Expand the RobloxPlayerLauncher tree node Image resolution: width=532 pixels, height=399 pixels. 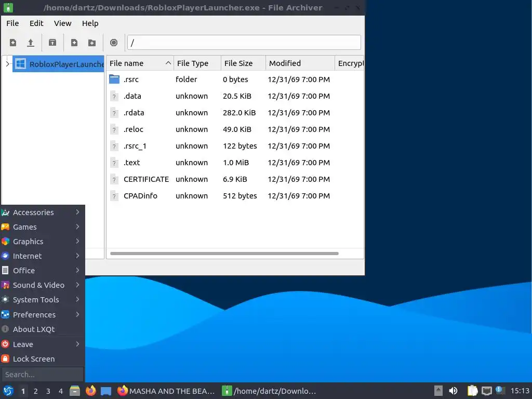[x=7, y=64]
